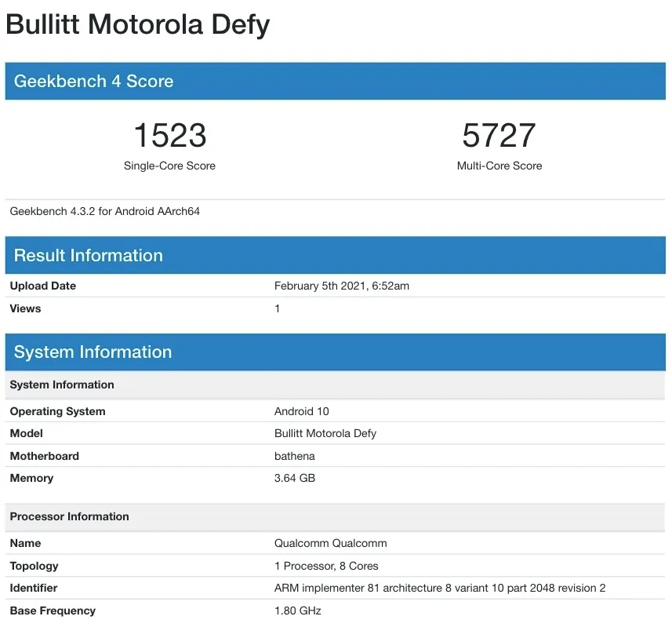Select the Memory value 3.64 GB
This screenshot has height=627, width=672.
294,478
